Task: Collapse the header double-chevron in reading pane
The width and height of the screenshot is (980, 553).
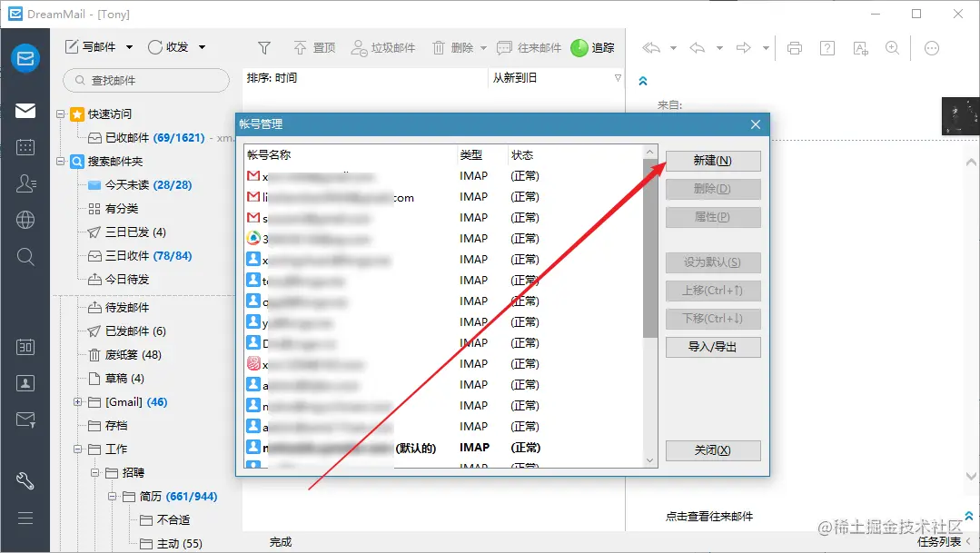Action: (x=642, y=81)
